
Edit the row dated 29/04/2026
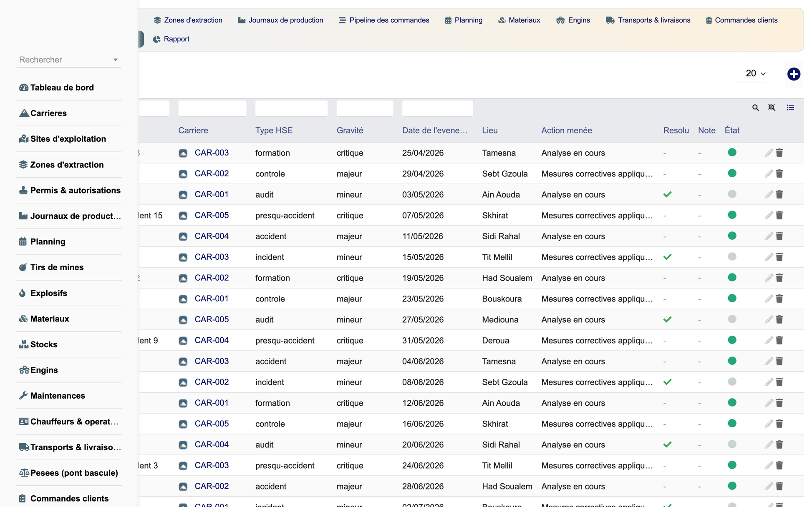769,173
